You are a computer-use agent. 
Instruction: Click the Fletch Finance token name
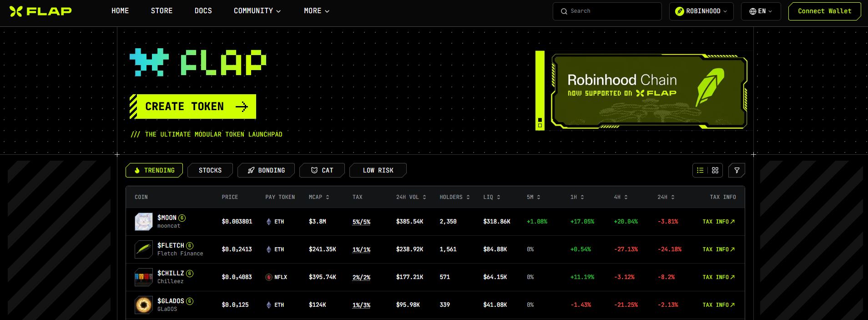pyautogui.click(x=180, y=254)
